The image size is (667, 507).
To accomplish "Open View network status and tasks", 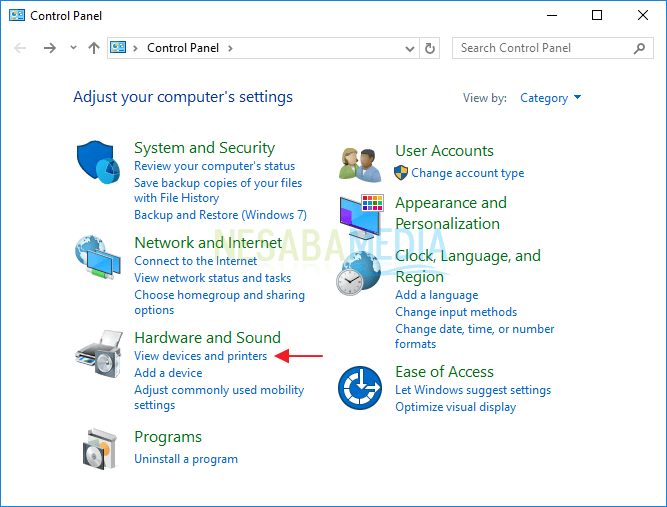I will click(x=212, y=278).
